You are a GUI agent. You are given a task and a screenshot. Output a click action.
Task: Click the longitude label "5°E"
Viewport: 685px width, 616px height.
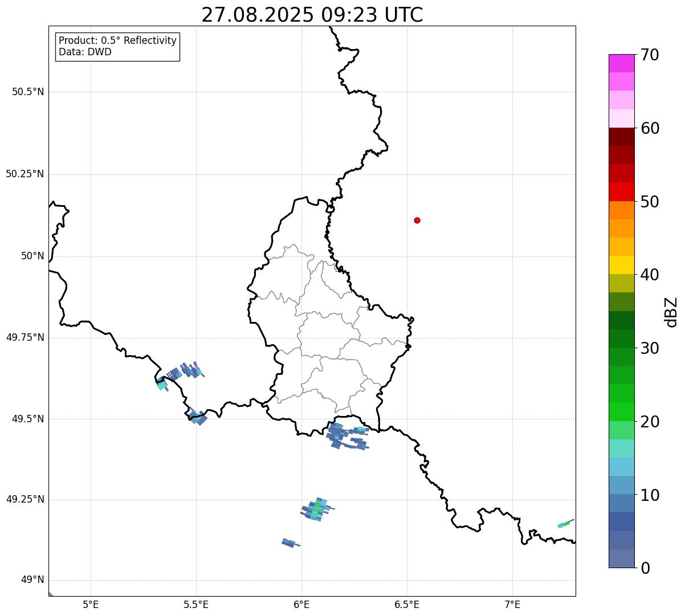pos(91,604)
